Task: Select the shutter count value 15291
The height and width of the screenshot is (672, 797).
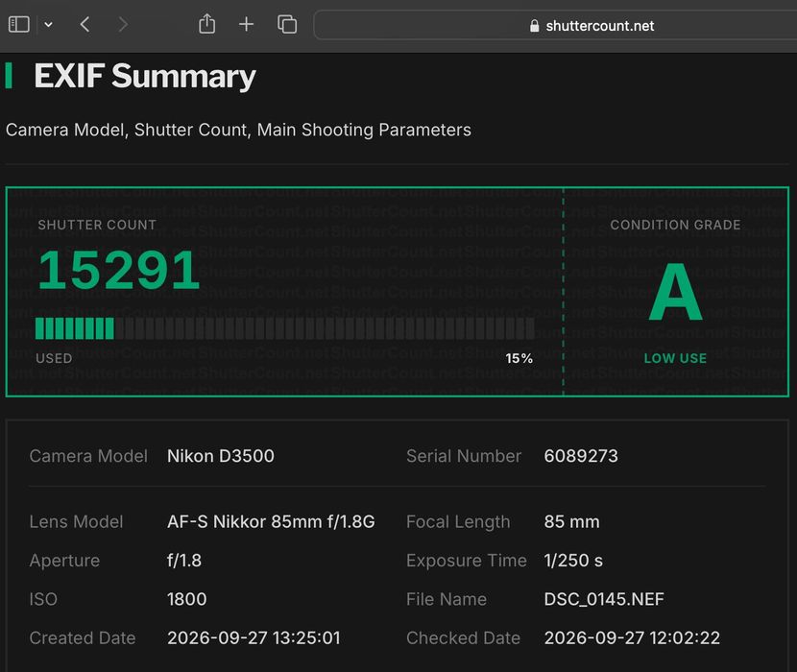Action: [119, 270]
